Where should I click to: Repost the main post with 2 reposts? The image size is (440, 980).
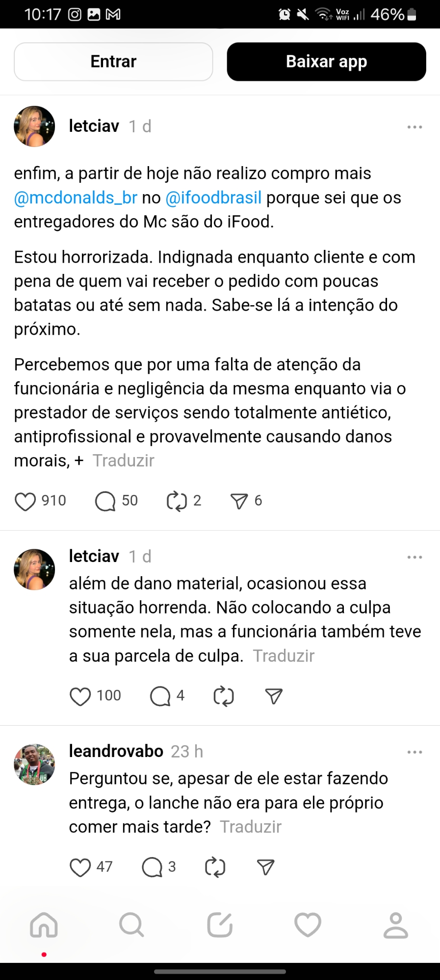[x=177, y=501]
